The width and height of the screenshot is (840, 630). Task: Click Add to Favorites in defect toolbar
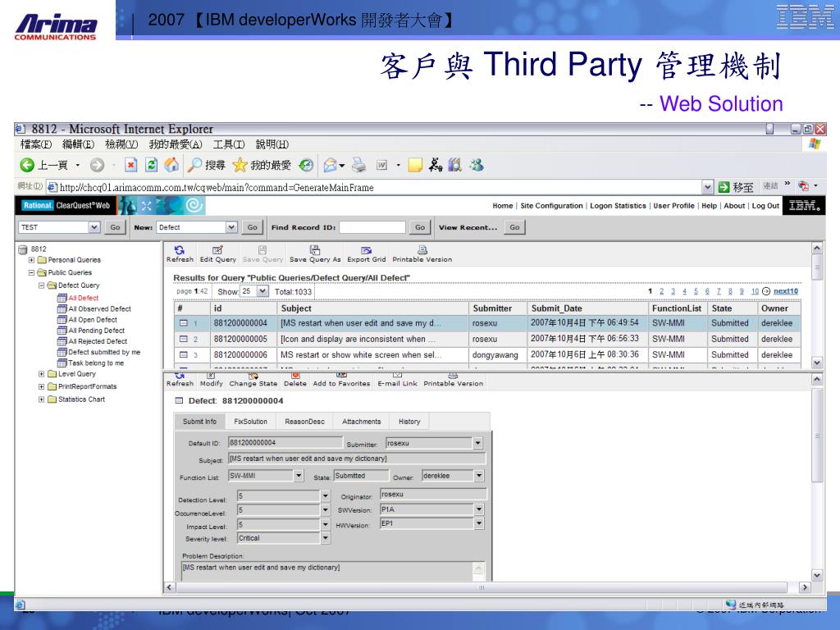pyautogui.click(x=342, y=380)
